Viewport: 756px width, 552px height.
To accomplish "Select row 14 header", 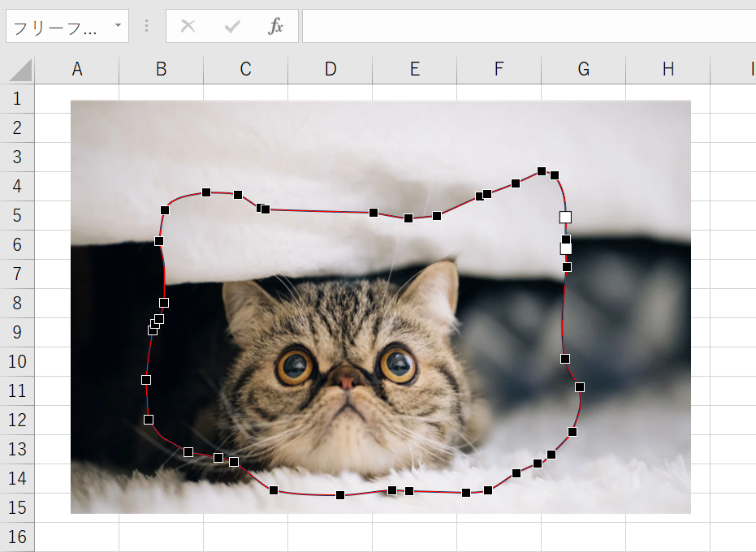I will click(x=17, y=478).
